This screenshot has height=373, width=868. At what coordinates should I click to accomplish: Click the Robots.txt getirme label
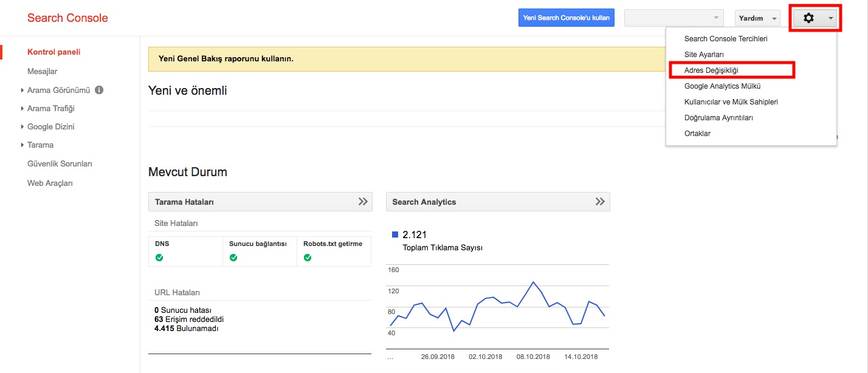[x=332, y=244]
